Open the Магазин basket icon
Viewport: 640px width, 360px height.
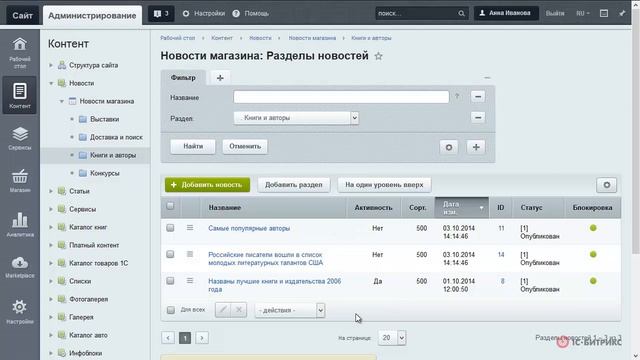(20, 181)
